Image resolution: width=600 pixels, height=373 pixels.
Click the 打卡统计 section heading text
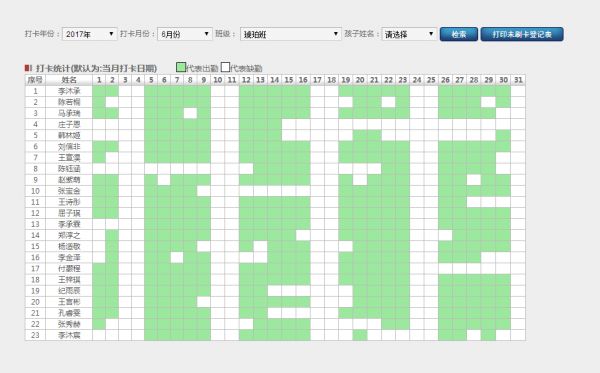click(96, 68)
